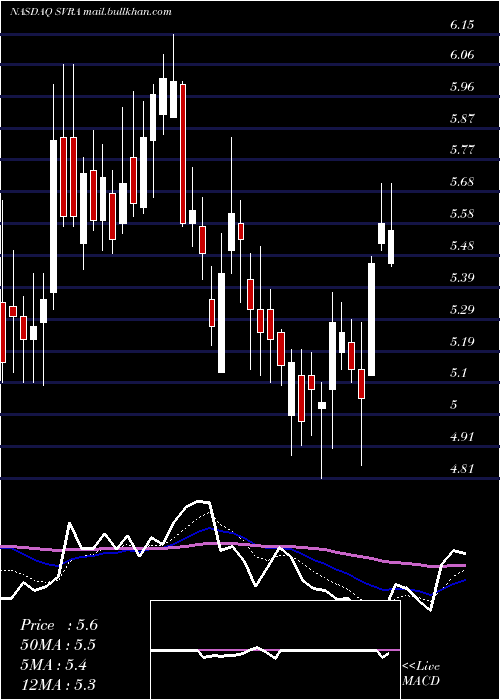Select the 5.96 price axis label
This screenshot has width=500, height=700.
point(462,87)
